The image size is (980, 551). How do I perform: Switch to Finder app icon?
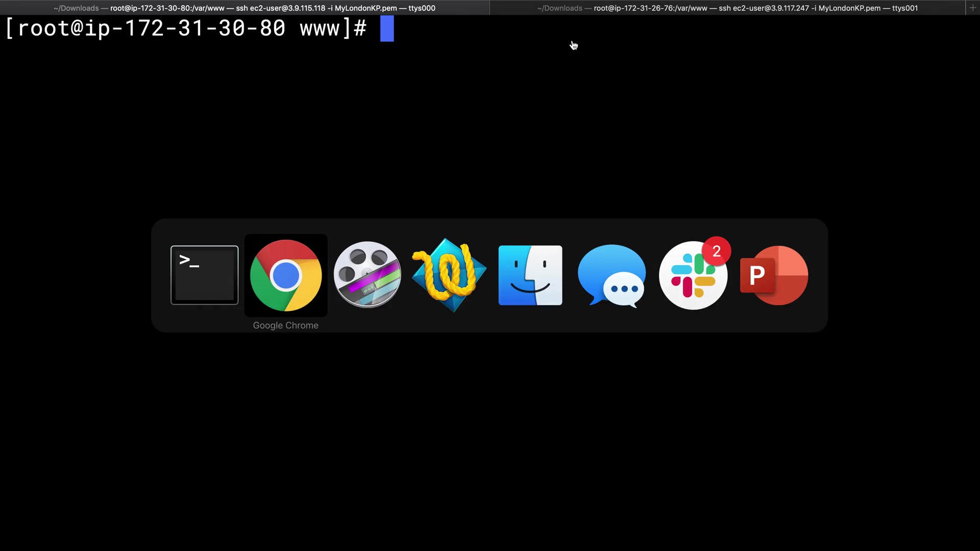(x=530, y=275)
